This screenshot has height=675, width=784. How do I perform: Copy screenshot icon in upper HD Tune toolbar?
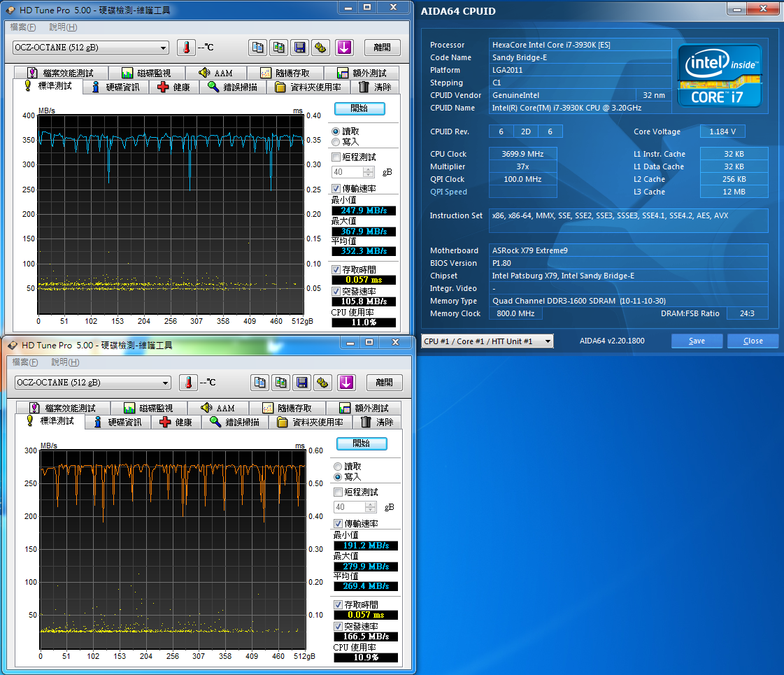[x=278, y=48]
